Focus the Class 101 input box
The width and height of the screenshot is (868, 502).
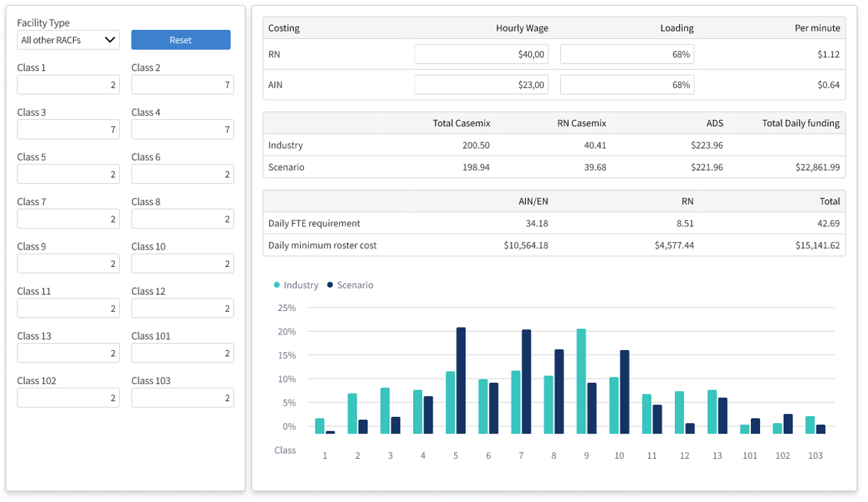(x=183, y=353)
